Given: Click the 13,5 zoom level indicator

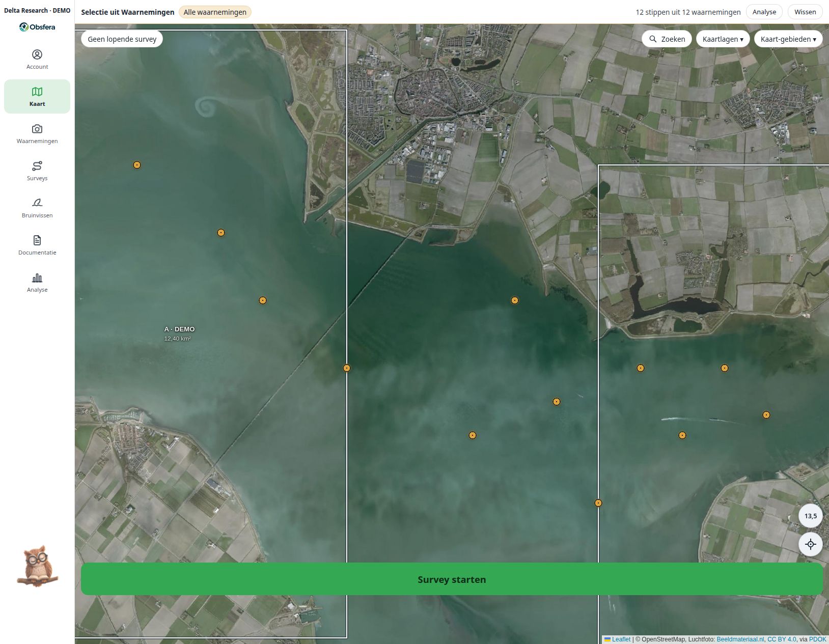Looking at the screenshot, I should [x=811, y=516].
